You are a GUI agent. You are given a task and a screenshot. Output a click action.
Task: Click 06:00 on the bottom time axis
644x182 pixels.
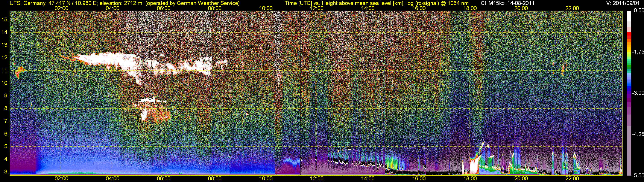[x=164, y=179]
